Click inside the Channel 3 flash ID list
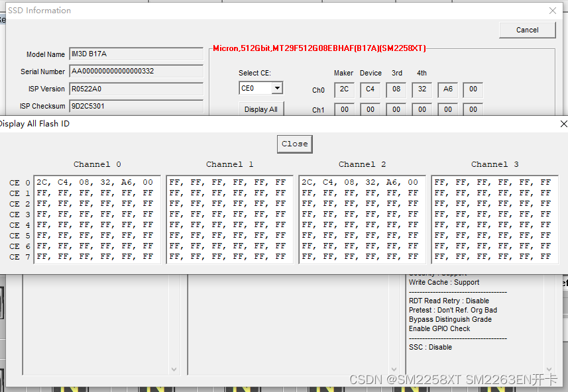The height and width of the screenshot is (392, 568). (x=494, y=219)
